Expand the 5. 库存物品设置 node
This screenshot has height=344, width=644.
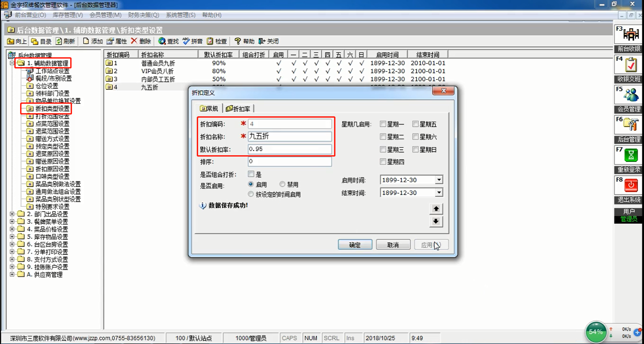(12, 237)
